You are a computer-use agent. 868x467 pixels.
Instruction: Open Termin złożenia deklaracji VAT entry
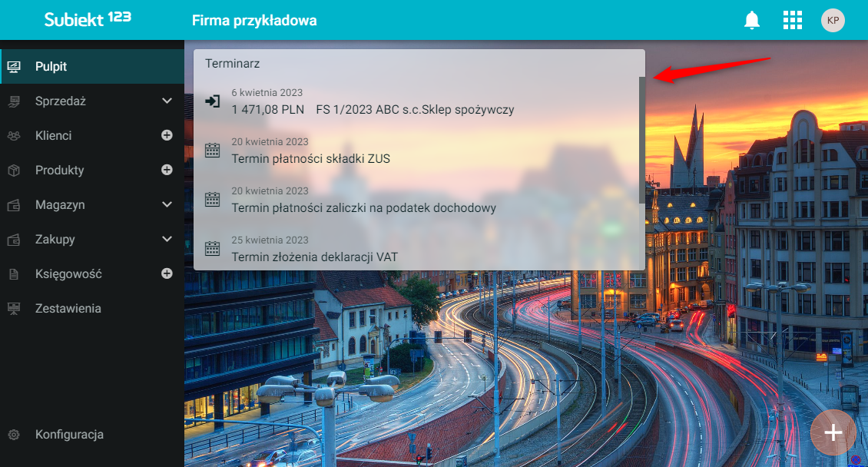click(x=416, y=249)
